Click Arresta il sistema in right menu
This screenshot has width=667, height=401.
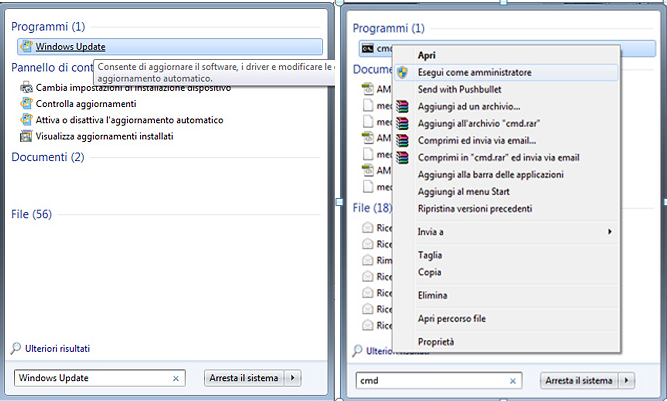coord(579,381)
